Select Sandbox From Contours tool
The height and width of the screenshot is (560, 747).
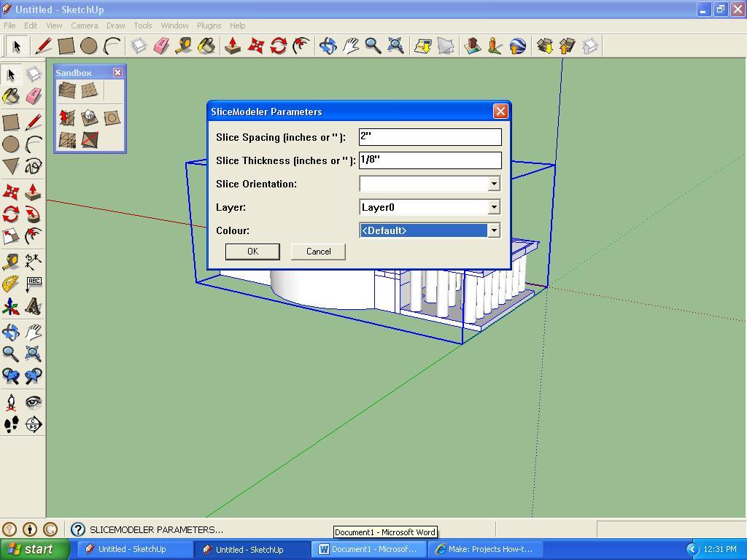66,90
